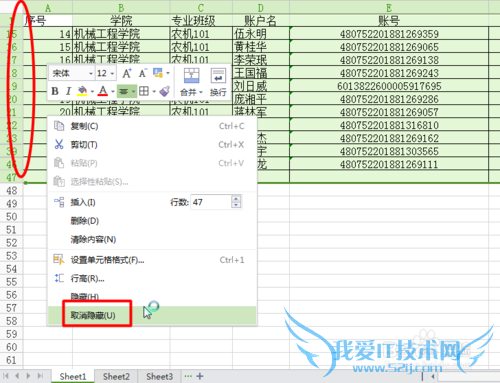This screenshot has width=500, height=383.
Task: Choose 隐藏(H) from the context menu
Action: pos(152,296)
